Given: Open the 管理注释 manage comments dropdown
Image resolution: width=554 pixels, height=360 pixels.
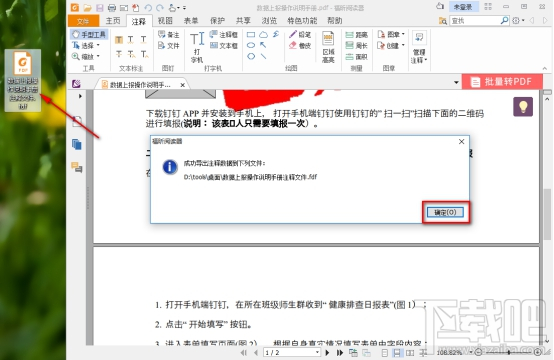Looking at the screenshot, I should click(x=419, y=48).
